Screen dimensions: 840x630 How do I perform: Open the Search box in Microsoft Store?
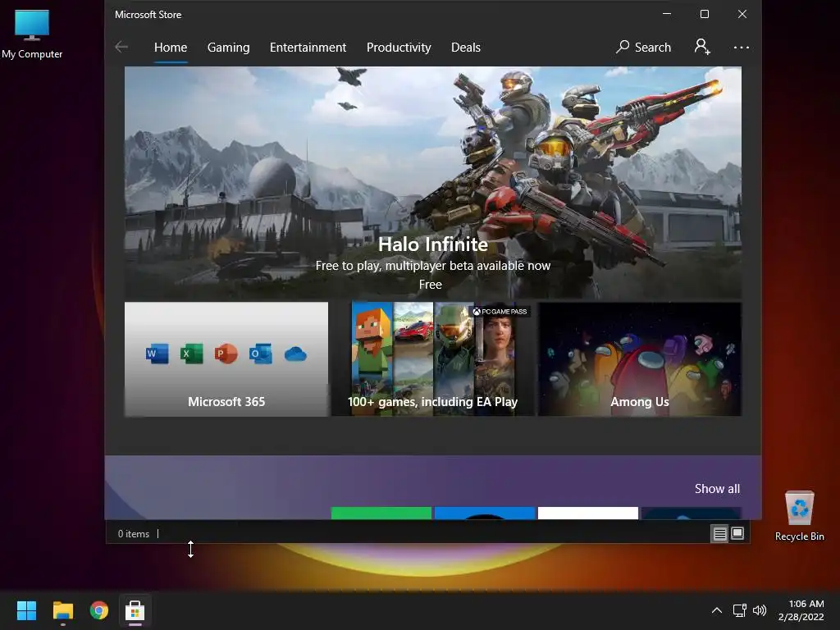pos(643,47)
